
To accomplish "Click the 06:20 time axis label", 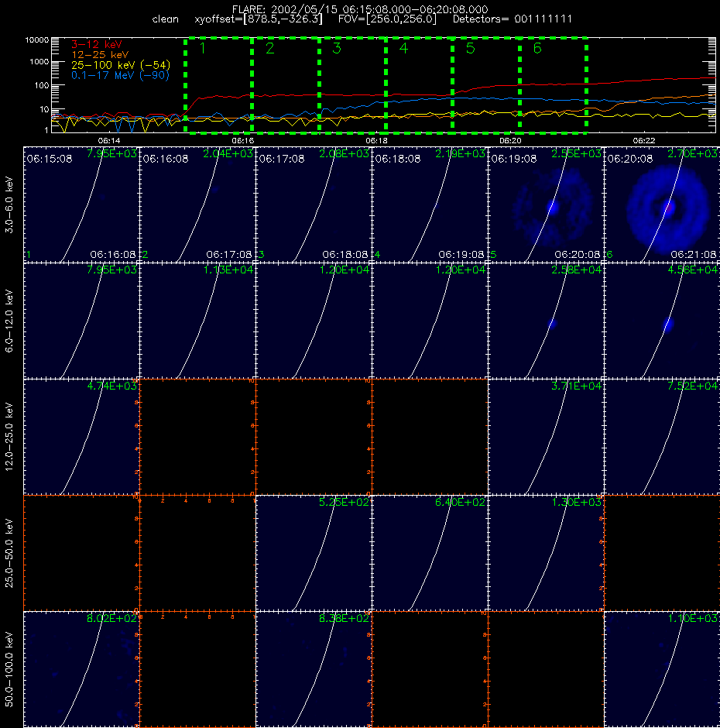I will 510,140.
